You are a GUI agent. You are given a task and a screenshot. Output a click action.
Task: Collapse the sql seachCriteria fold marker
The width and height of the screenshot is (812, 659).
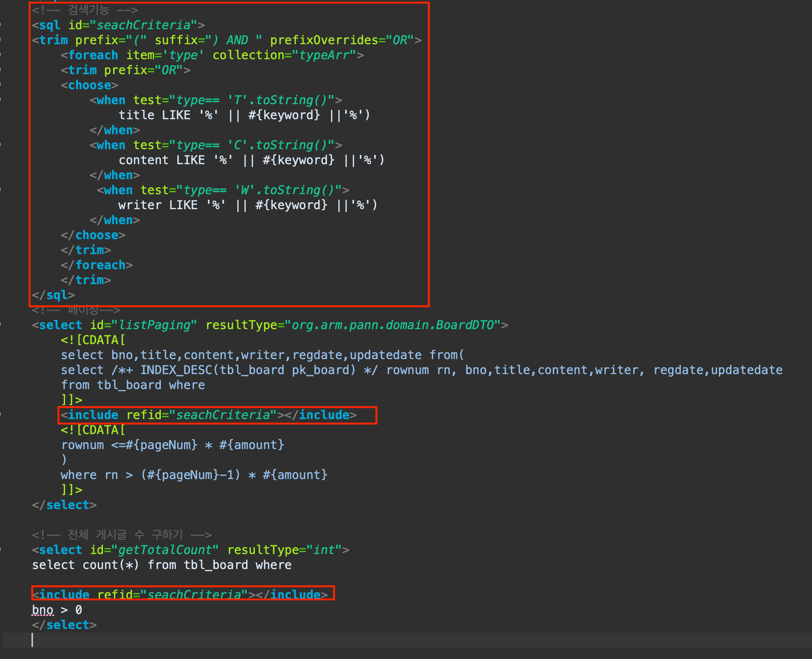1,25
